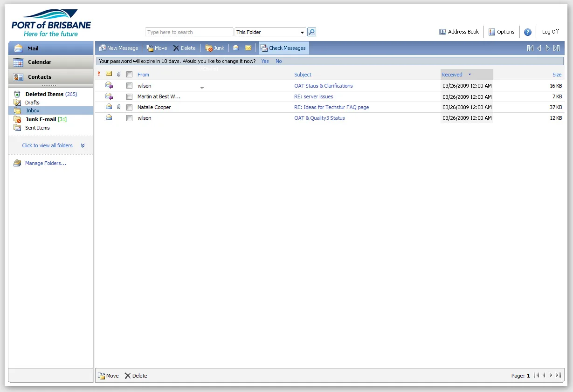
Task: Mark selected mail as Junk
Action: [215, 48]
